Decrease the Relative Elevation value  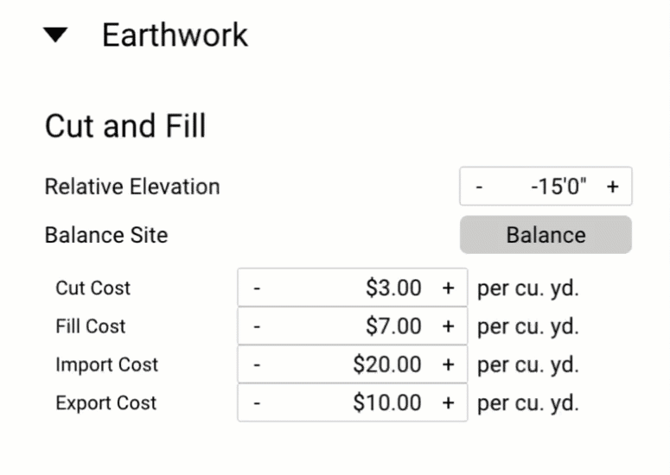(x=479, y=187)
